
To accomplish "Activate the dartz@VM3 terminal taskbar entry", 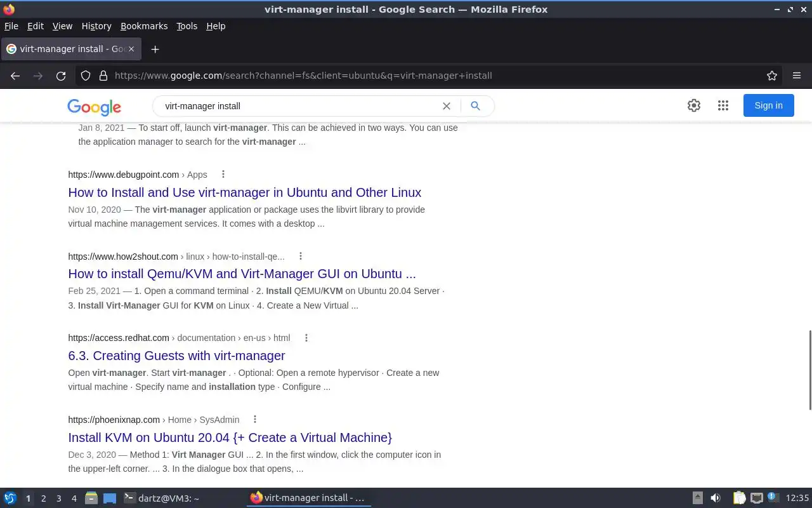I will [183, 498].
